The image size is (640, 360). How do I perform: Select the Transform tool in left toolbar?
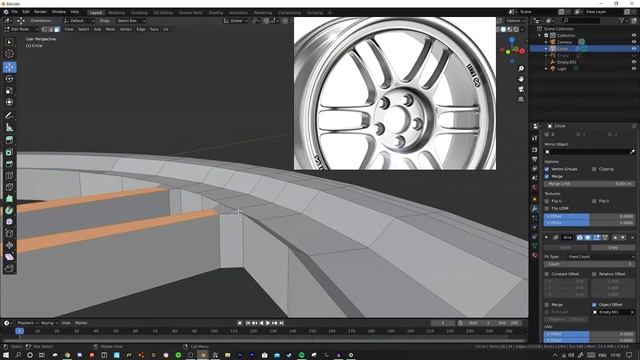pos(9,102)
